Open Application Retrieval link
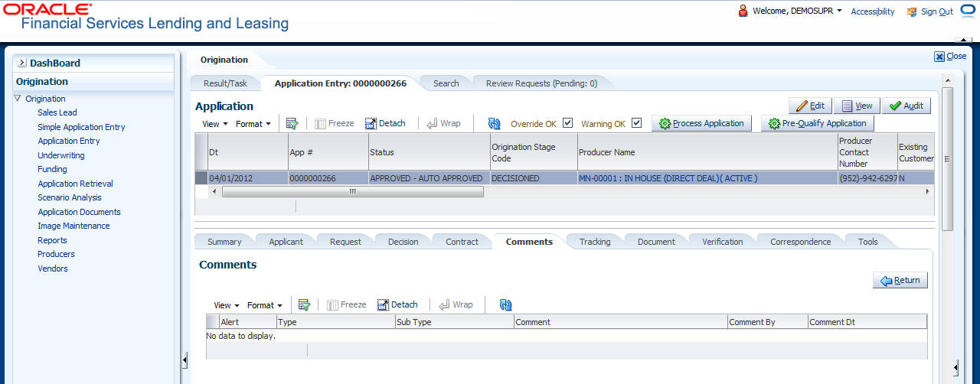The width and height of the screenshot is (980, 384). (76, 184)
